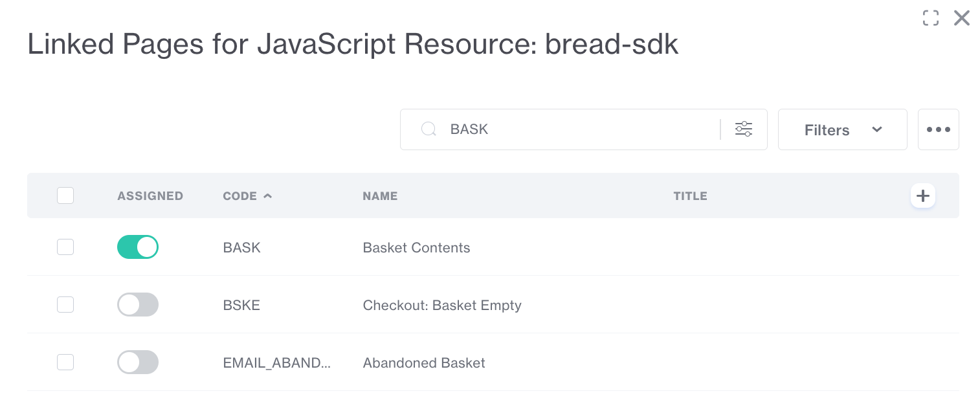980x400 pixels.
Task: Toggle fullscreen expand icon
Action: [x=930, y=18]
